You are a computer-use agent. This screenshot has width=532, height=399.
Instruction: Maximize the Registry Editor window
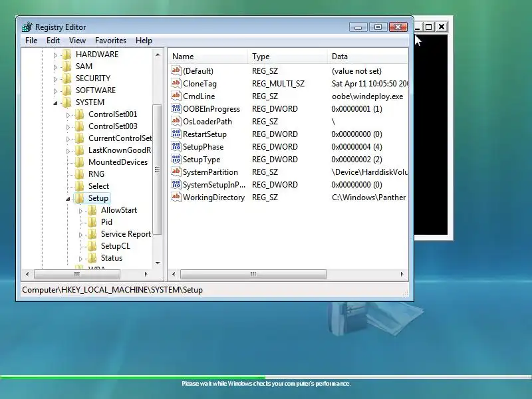[378, 27]
